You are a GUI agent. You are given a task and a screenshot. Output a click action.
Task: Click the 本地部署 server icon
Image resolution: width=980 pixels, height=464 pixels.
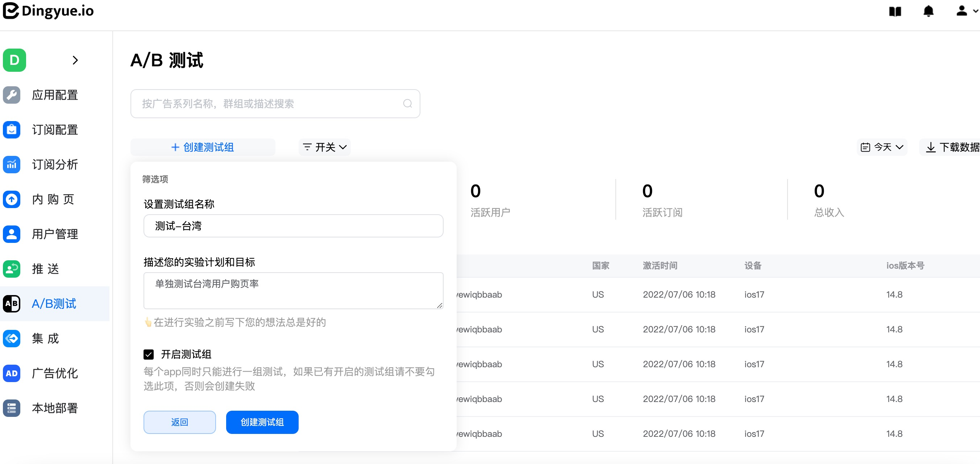(x=12, y=408)
